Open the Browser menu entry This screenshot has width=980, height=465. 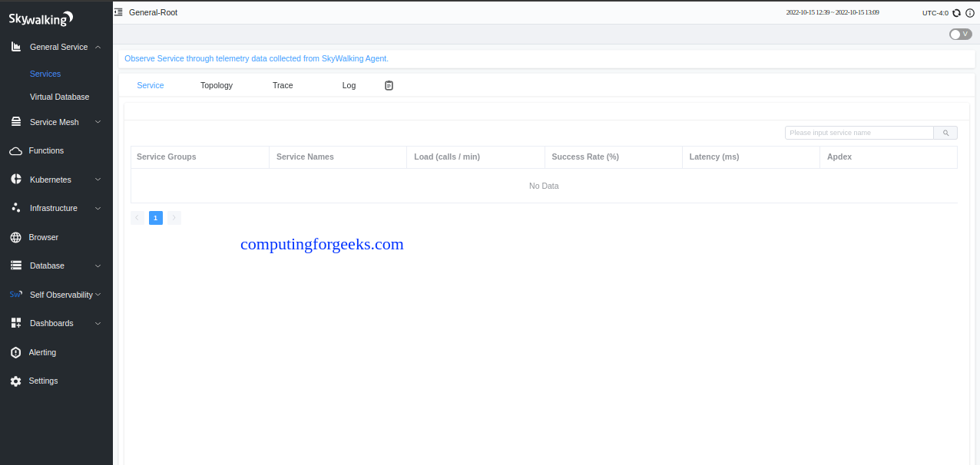click(x=44, y=237)
